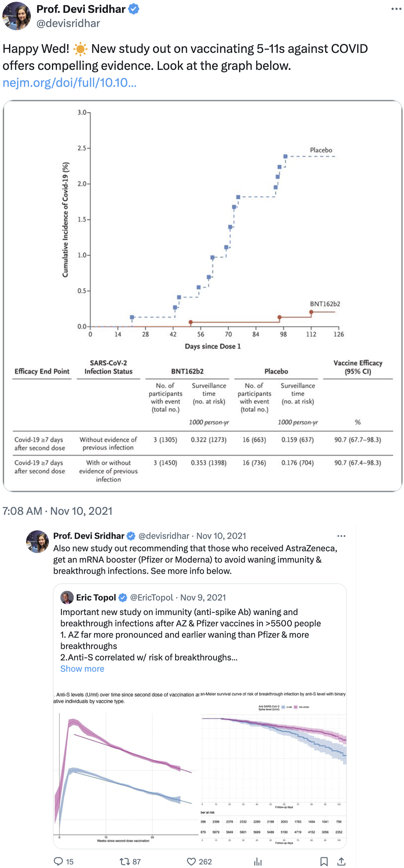Image resolution: width=404 pixels, height=868 pixels.
Task: Click the 7:08 AM · Nov 10, 2021 timestamp
Action: [57, 511]
